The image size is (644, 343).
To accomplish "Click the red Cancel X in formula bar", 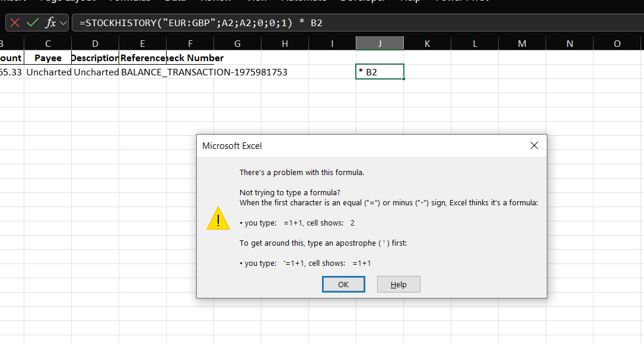I will coord(15,23).
